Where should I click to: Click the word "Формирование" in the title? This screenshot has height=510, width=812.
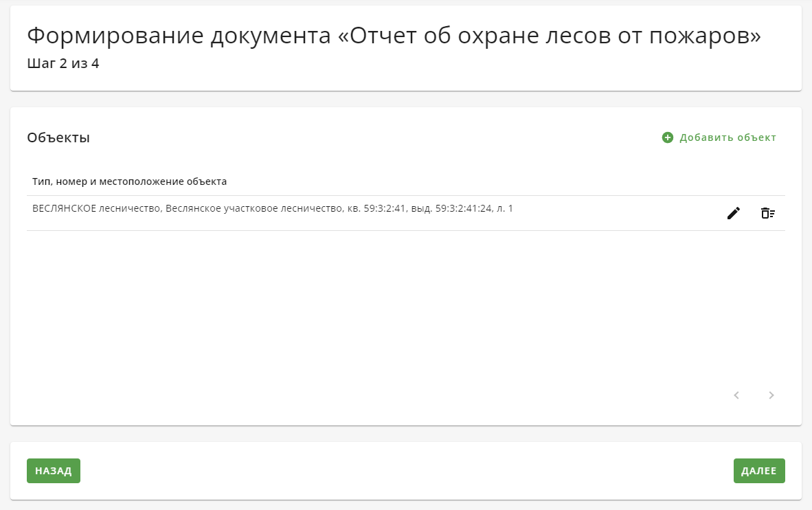[x=115, y=36]
